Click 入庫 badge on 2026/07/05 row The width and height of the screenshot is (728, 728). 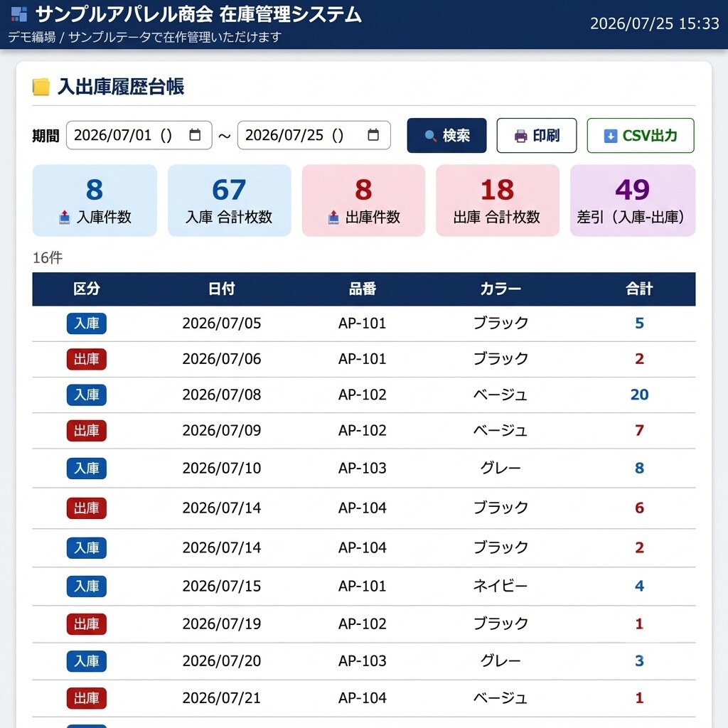(87, 323)
